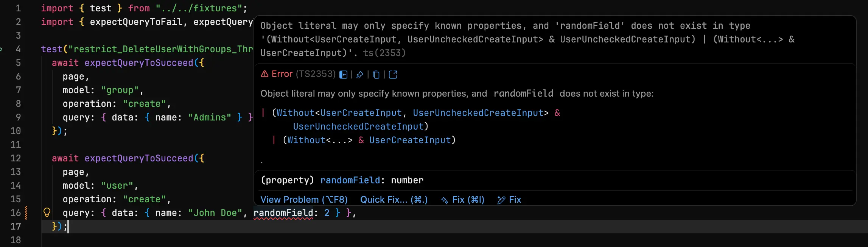The height and width of the screenshot is (247, 868).
Task: Click expectQueryToSucceed call on line 12
Action: 139,158
